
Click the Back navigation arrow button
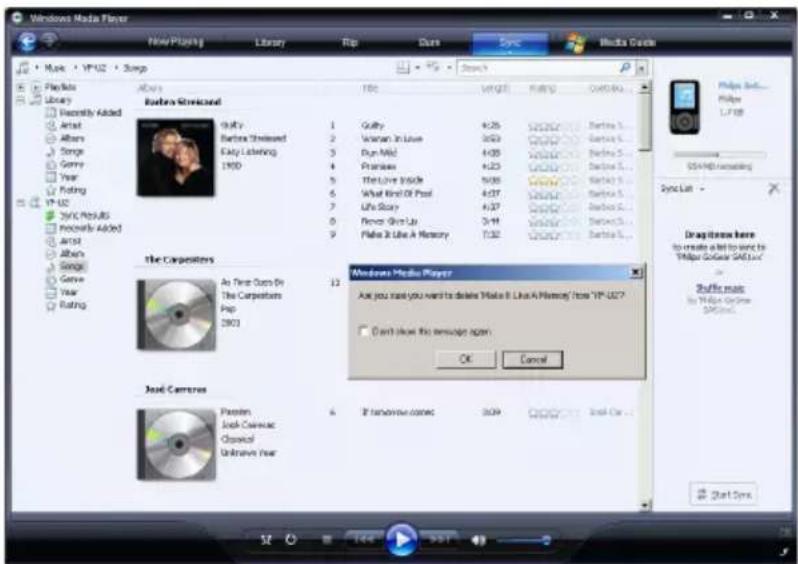(x=26, y=42)
